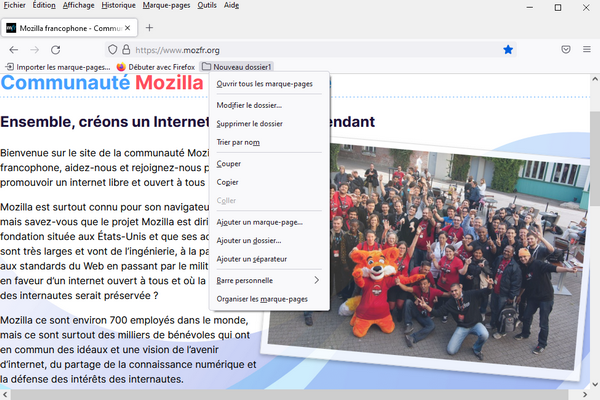Select Ajouter un séparateur
Screen dimensions: 600x400
click(269, 259)
